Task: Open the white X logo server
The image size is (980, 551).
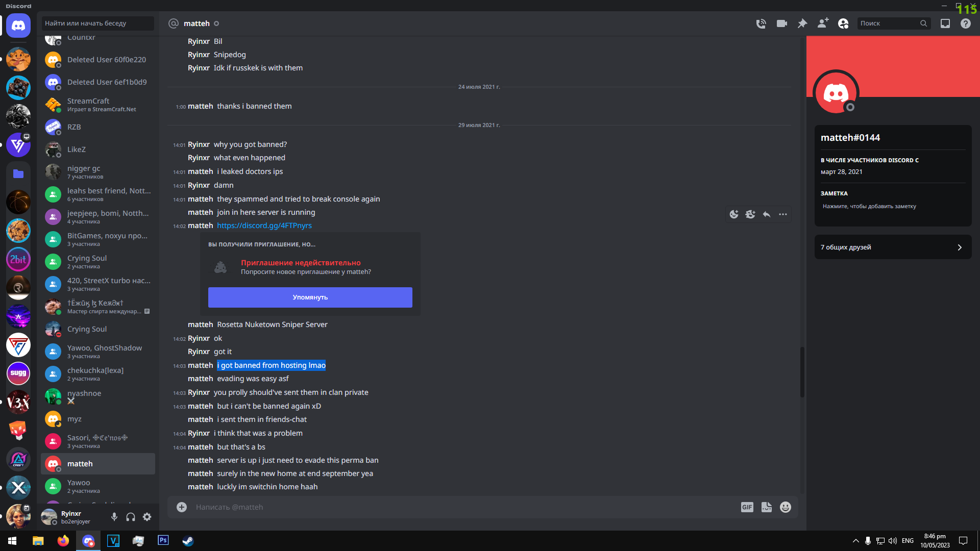Action: click(x=18, y=488)
